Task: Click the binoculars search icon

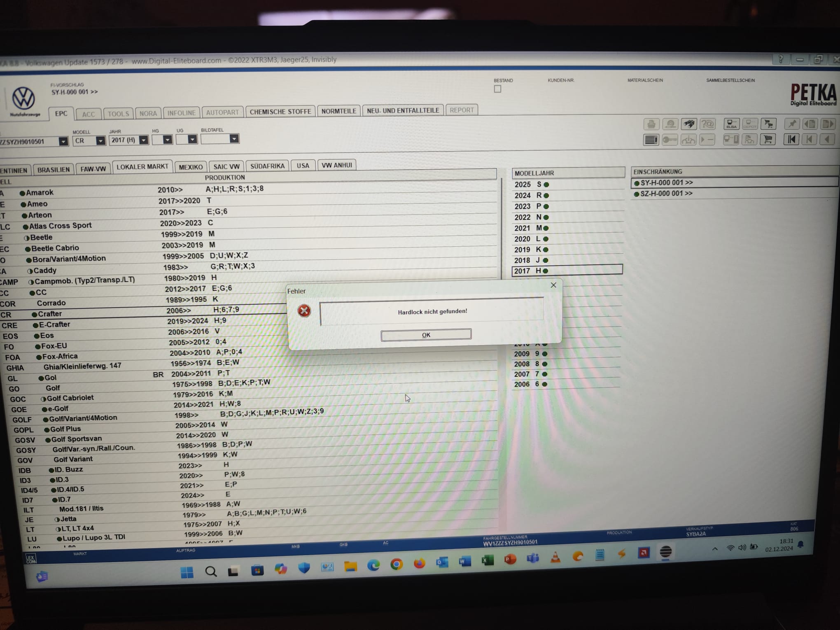Action: pyautogui.click(x=689, y=124)
